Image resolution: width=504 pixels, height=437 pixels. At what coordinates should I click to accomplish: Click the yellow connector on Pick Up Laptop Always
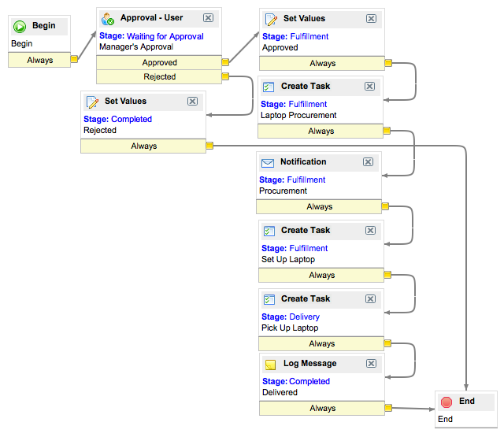click(x=387, y=343)
